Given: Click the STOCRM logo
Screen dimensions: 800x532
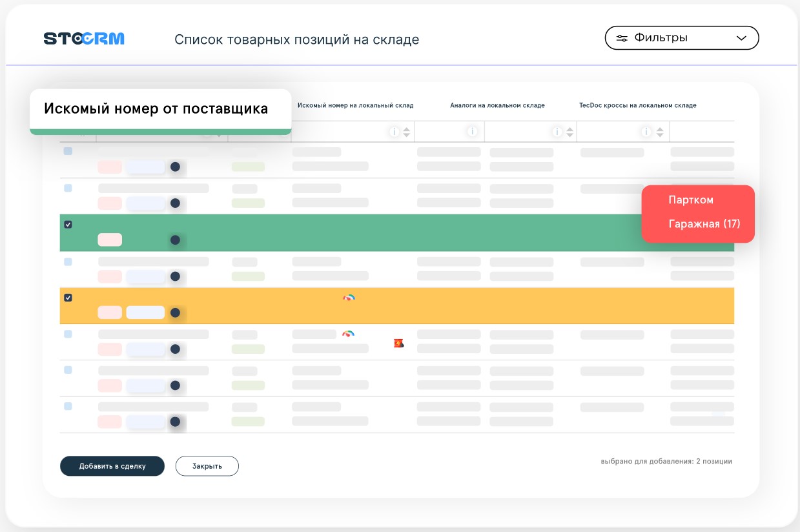Looking at the screenshot, I should point(84,39).
